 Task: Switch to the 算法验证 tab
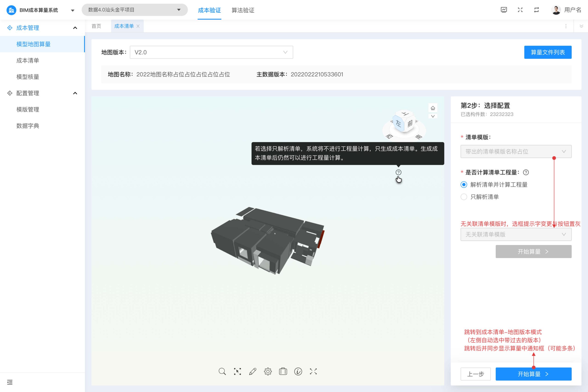click(x=243, y=10)
